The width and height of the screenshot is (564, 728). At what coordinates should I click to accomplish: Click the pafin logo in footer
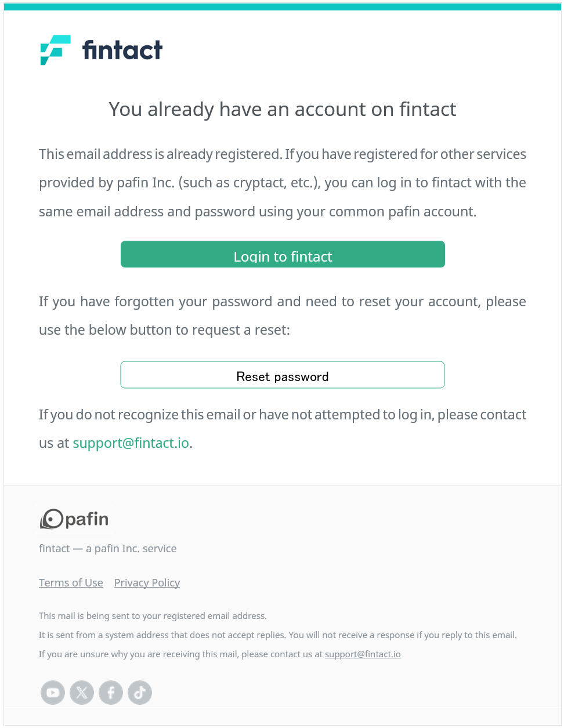click(x=74, y=519)
